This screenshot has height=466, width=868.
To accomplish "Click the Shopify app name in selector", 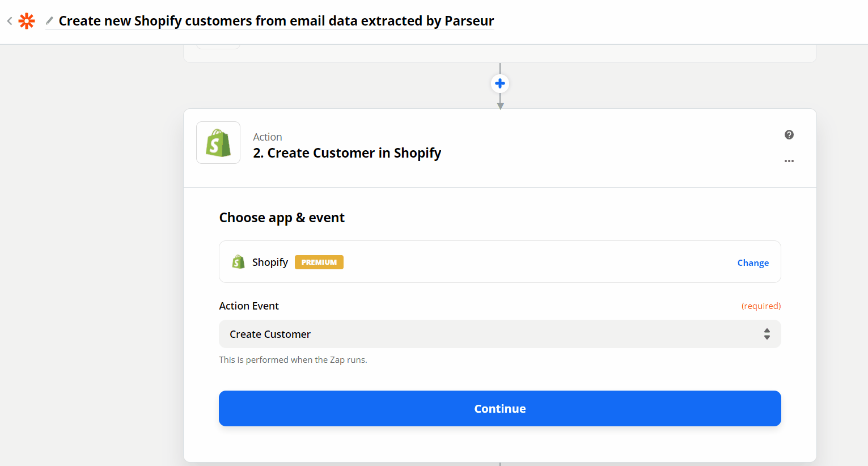I will (x=270, y=262).
